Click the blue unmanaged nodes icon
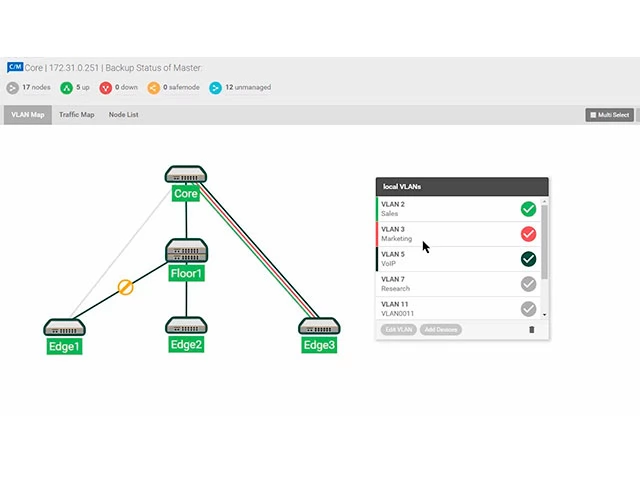The image size is (640, 480). pyautogui.click(x=215, y=88)
